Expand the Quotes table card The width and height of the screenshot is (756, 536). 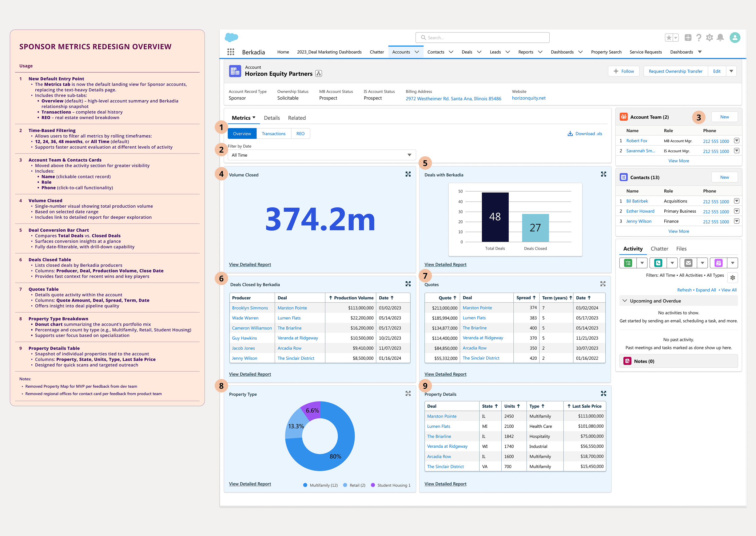pyautogui.click(x=603, y=284)
